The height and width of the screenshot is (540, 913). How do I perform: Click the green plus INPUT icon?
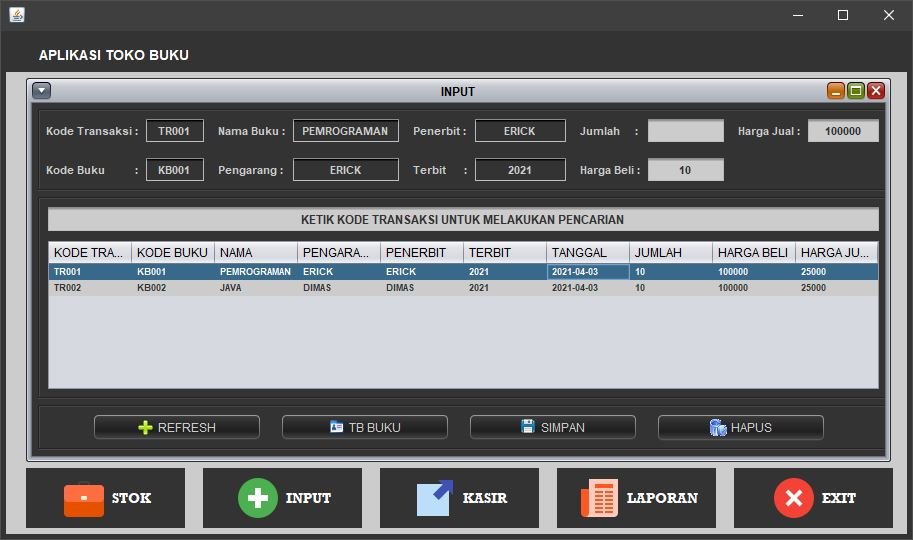click(257, 498)
